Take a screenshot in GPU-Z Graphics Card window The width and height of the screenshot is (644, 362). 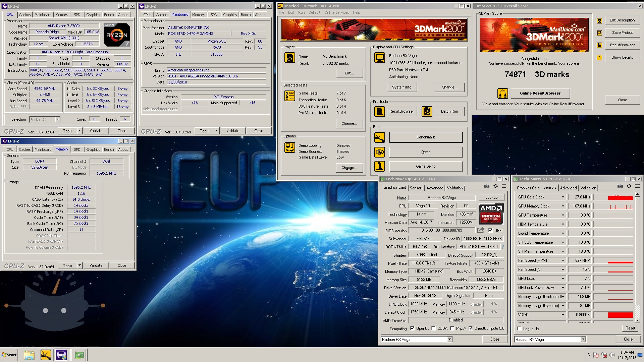point(487,186)
